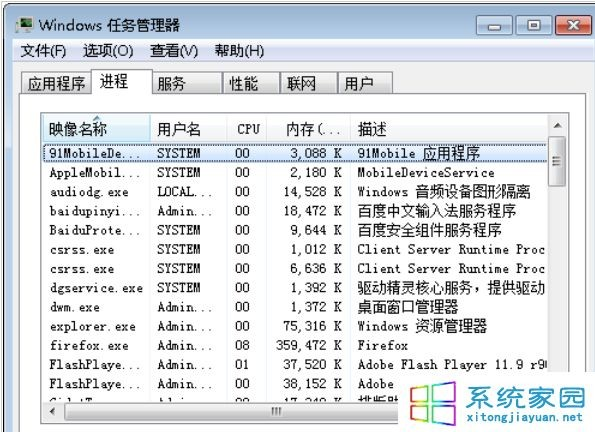Select csrss.exe using 1,012 K memory
Viewport: 595px width, 432px height.
[295, 249]
